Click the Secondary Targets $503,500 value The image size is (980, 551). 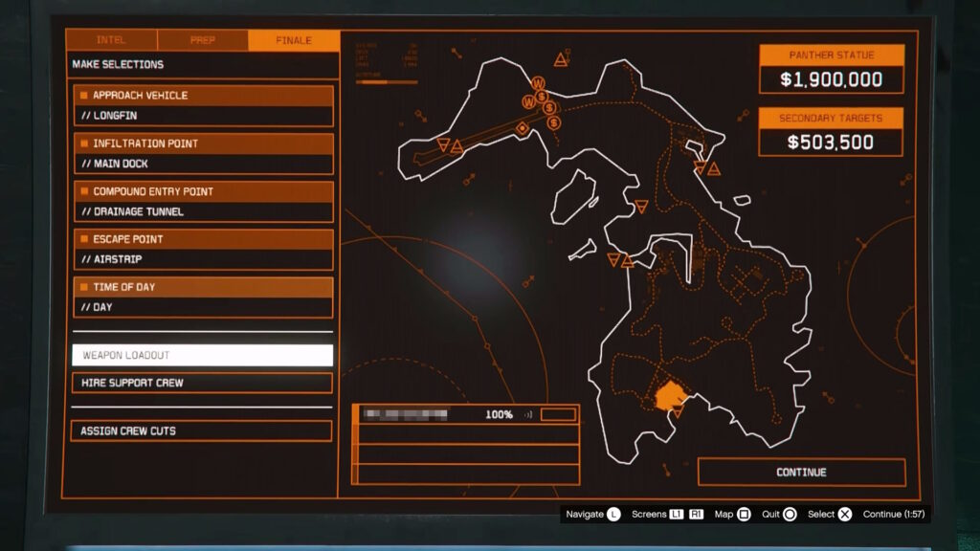tap(831, 143)
